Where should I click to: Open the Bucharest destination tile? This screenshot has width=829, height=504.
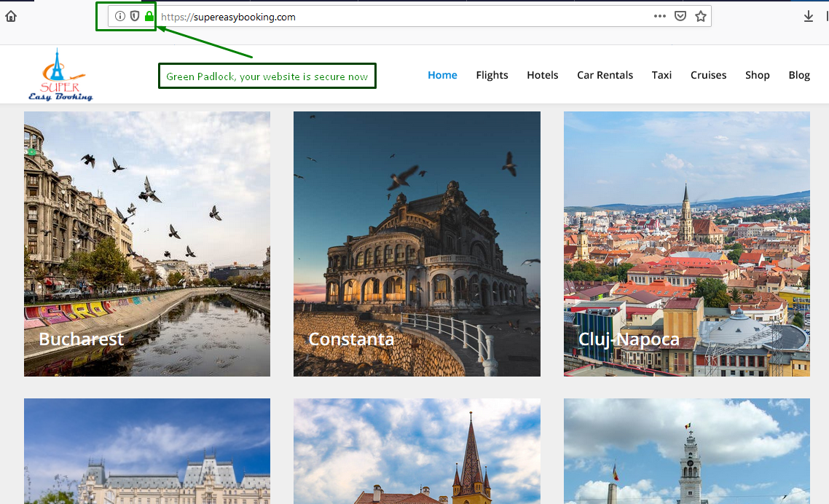coord(147,244)
